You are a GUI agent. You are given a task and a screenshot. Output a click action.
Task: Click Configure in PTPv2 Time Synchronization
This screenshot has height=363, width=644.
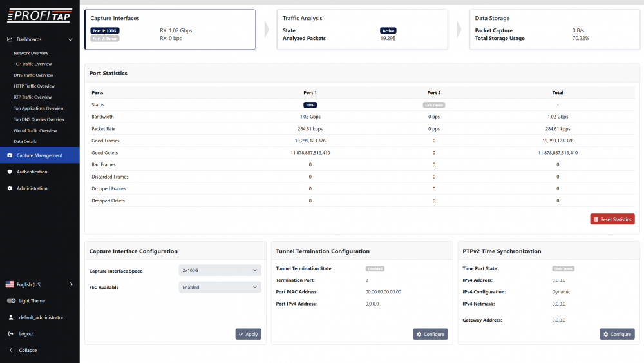coord(616,334)
